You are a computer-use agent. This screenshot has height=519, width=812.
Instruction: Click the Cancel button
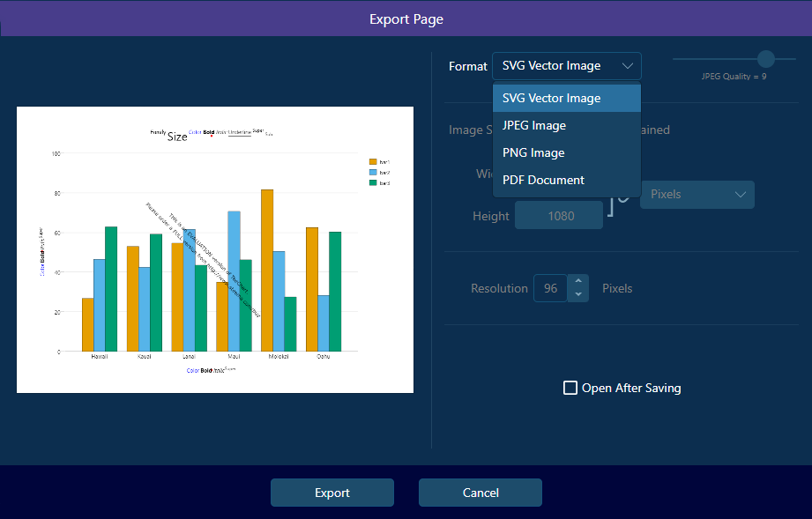pyautogui.click(x=480, y=493)
